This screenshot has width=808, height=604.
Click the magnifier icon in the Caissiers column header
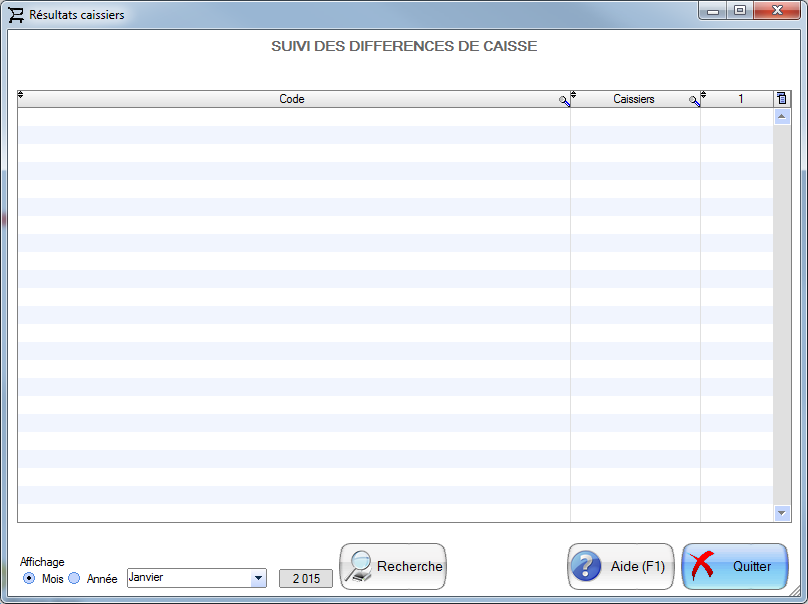tap(694, 99)
